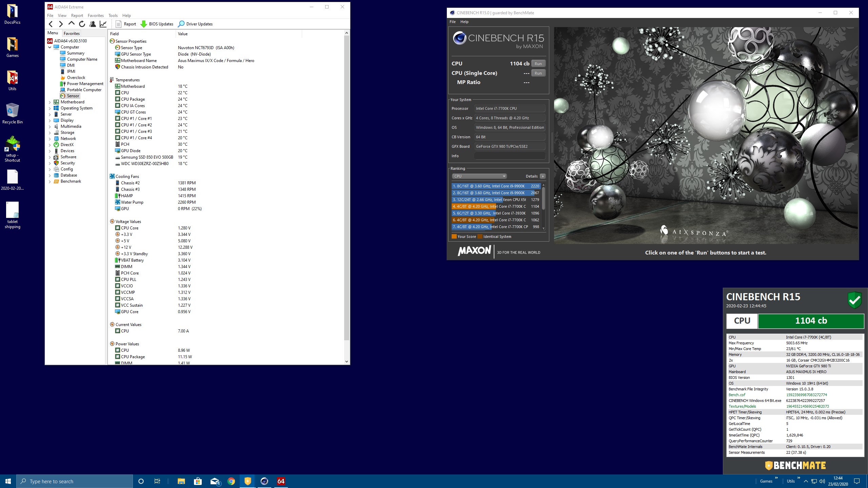Collapse the Computer tree node
This screenshot has height=488, width=868.
(x=50, y=47)
